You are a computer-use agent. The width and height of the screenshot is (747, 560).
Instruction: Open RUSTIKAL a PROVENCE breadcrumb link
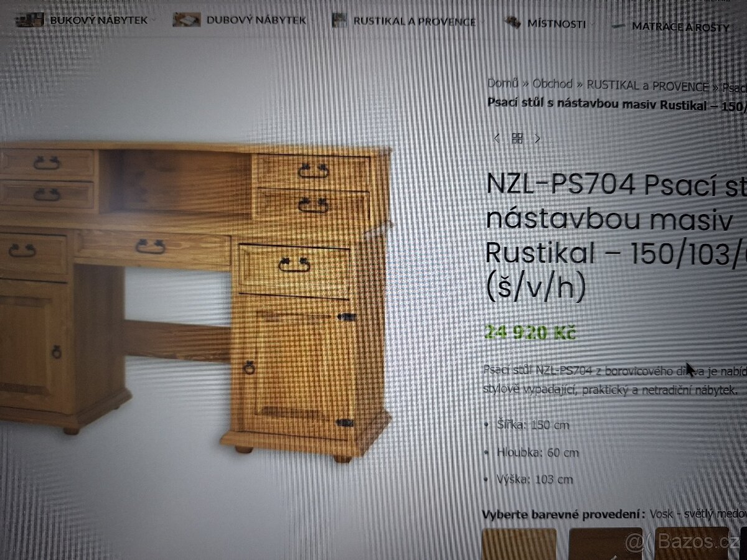click(647, 86)
